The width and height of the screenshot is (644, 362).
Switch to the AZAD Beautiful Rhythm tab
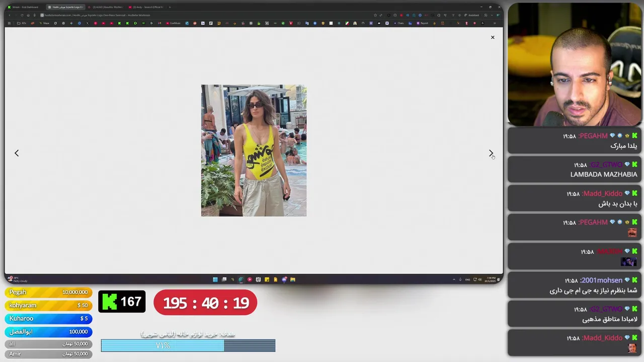click(x=106, y=7)
